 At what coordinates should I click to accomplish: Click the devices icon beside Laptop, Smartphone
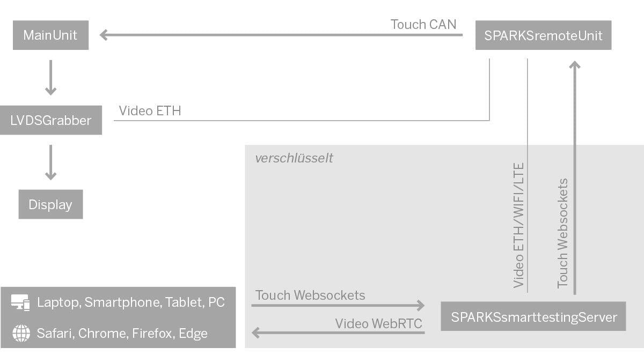click(20, 302)
